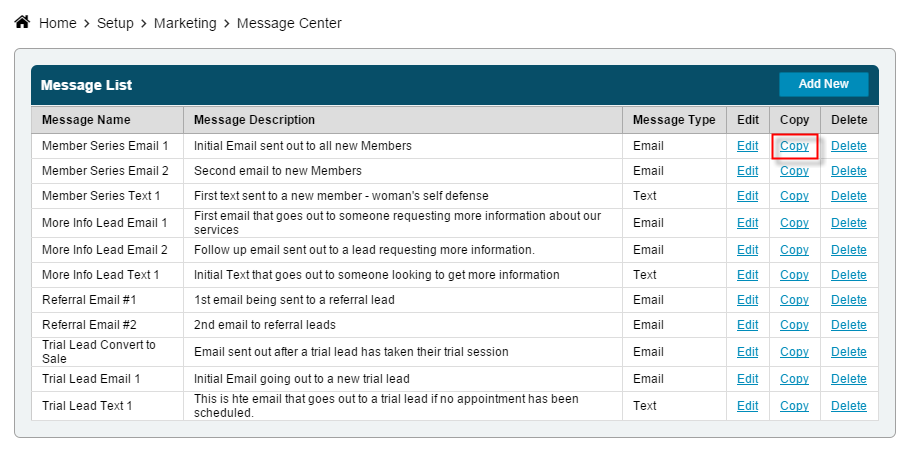Screen dimensions: 908x452
Task: Delete the Referral Email #2 message
Action: 849,325
